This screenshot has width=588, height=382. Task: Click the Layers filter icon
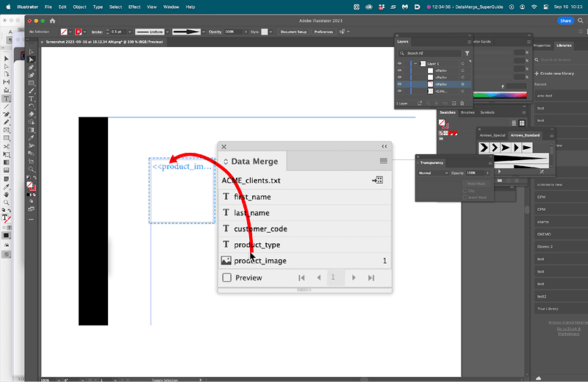coord(467,53)
